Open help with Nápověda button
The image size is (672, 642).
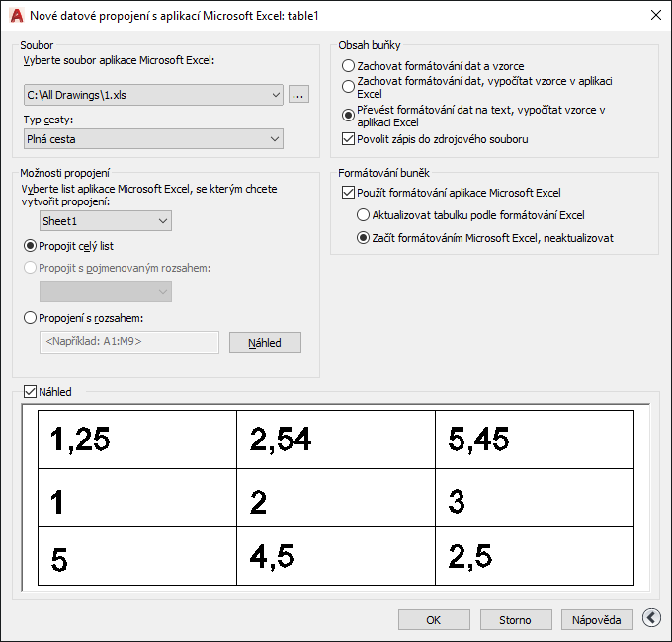coord(597,620)
